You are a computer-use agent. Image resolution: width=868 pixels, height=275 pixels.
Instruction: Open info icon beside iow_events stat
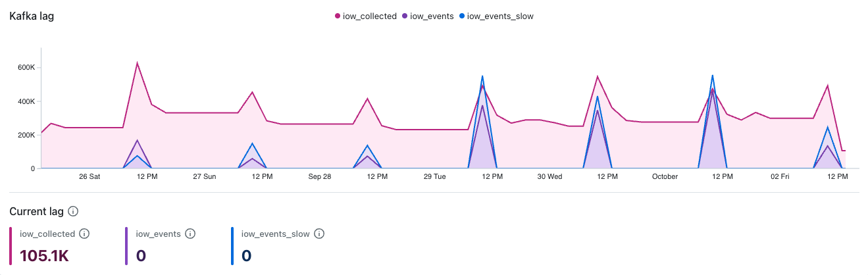tap(190, 234)
